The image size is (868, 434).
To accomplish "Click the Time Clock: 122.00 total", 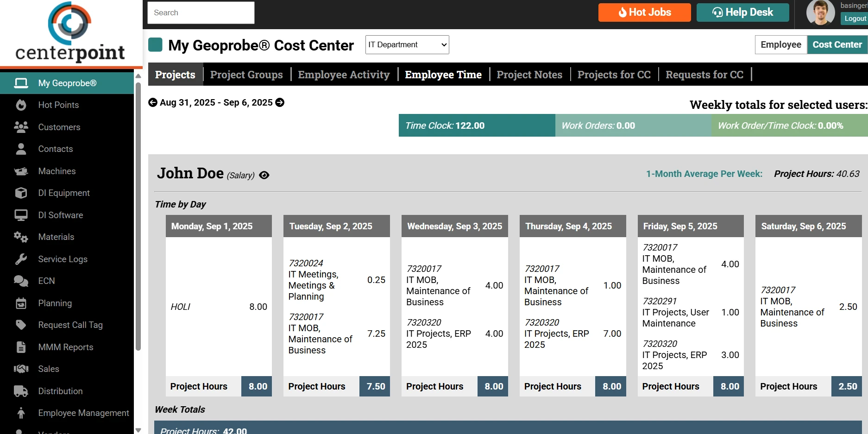I will (477, 126).
